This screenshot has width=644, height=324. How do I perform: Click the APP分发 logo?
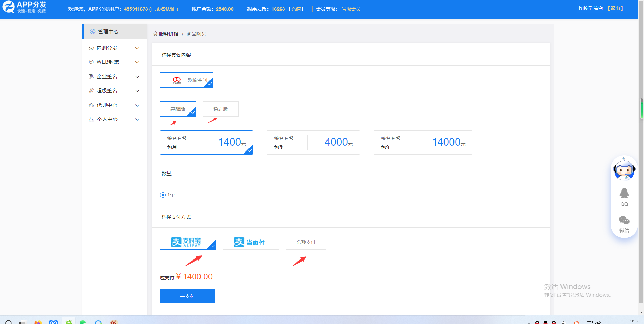pos(24,7)
